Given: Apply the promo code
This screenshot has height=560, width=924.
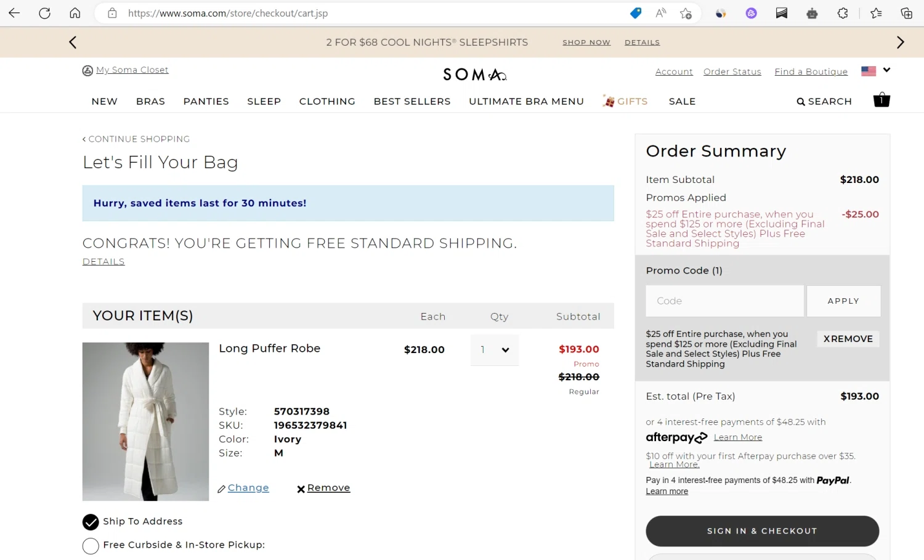Looking at the screenshot, I should click(x=843, y=301).
